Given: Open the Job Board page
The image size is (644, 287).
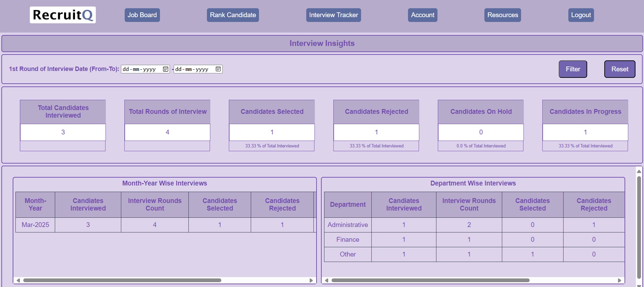Looking at the screenshot, I should click(142, 15).
